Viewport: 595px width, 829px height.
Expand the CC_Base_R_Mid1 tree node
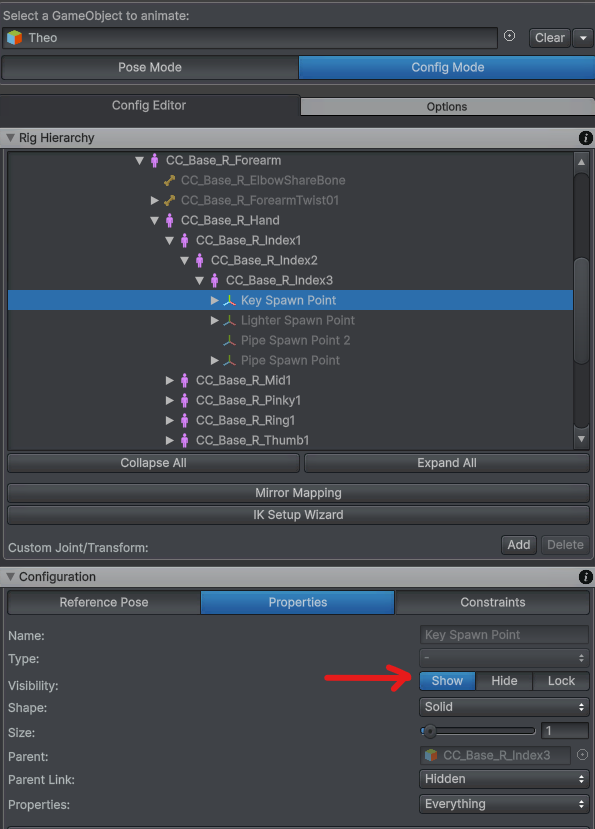(x=169, y=381)
